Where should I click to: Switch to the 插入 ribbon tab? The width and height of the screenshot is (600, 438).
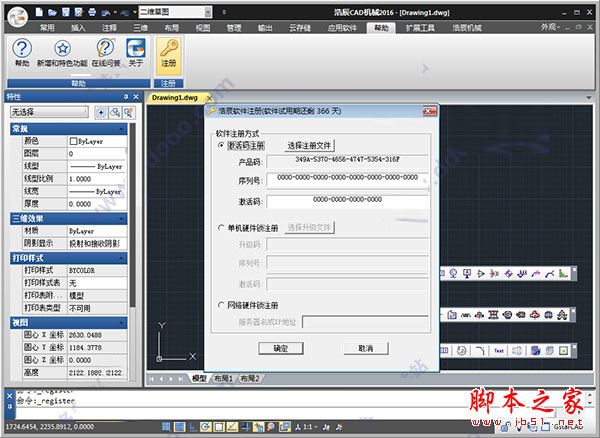(x=78, y=28)
